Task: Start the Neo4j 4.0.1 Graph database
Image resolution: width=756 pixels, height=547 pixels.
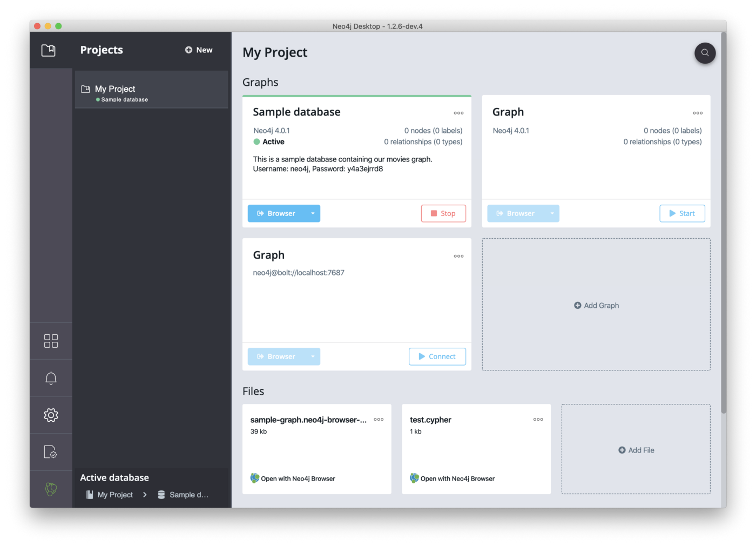Action: (x=682, y=213)
